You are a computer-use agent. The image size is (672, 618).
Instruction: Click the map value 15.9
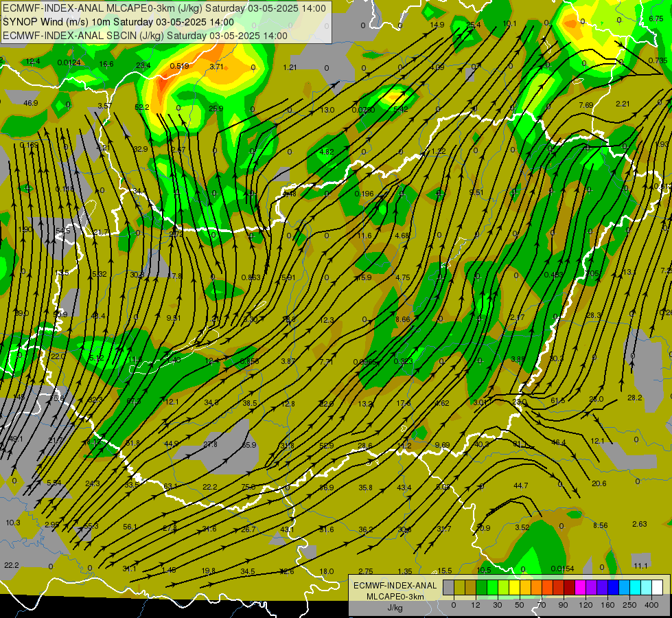364,277
